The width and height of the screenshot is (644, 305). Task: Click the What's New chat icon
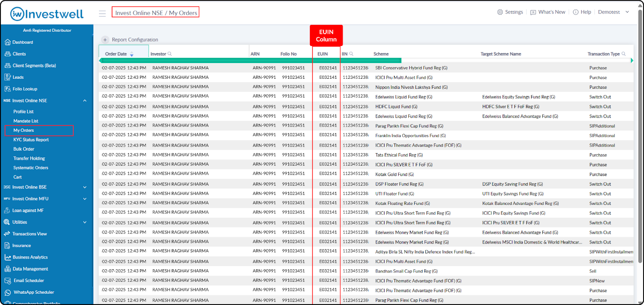pos(533,12)
